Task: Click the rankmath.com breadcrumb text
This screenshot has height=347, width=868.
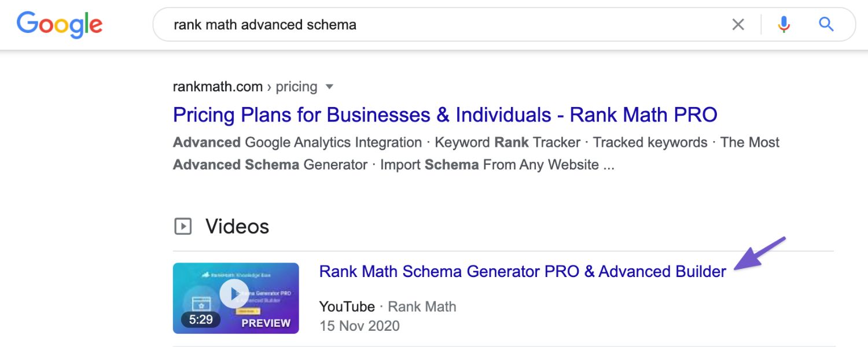Action: tap(216, 86)
